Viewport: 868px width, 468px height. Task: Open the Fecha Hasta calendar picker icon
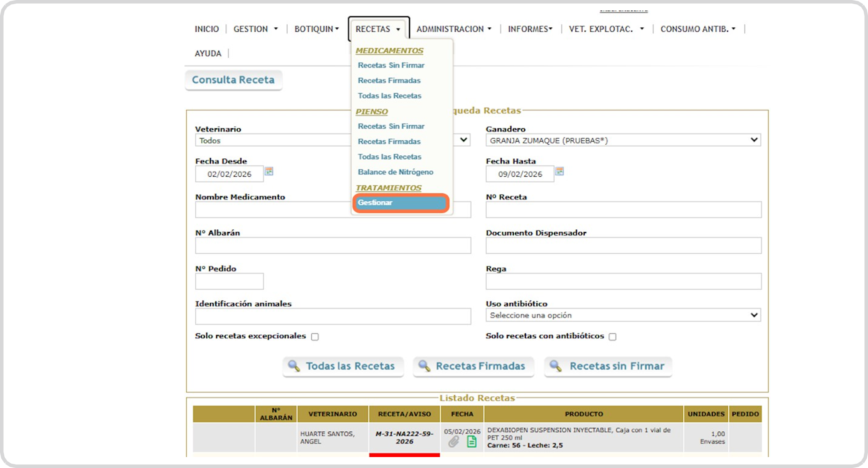(x=559, y=171)
